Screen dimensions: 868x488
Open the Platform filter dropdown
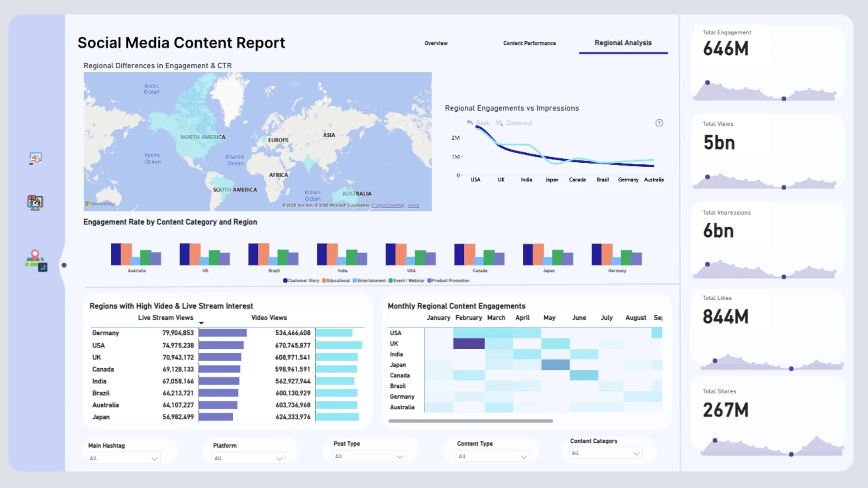[249, 458]
